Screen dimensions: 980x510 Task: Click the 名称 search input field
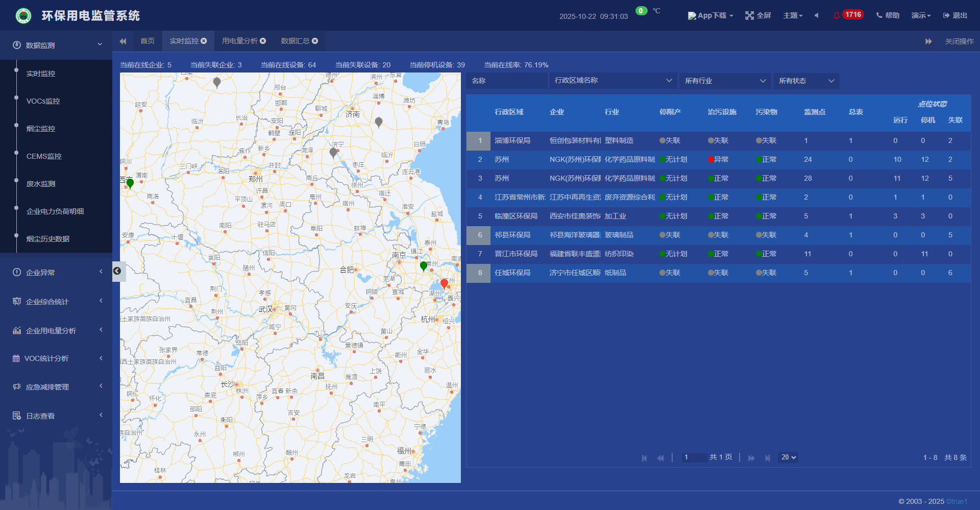pyautogui.click(x=506, y=81)
